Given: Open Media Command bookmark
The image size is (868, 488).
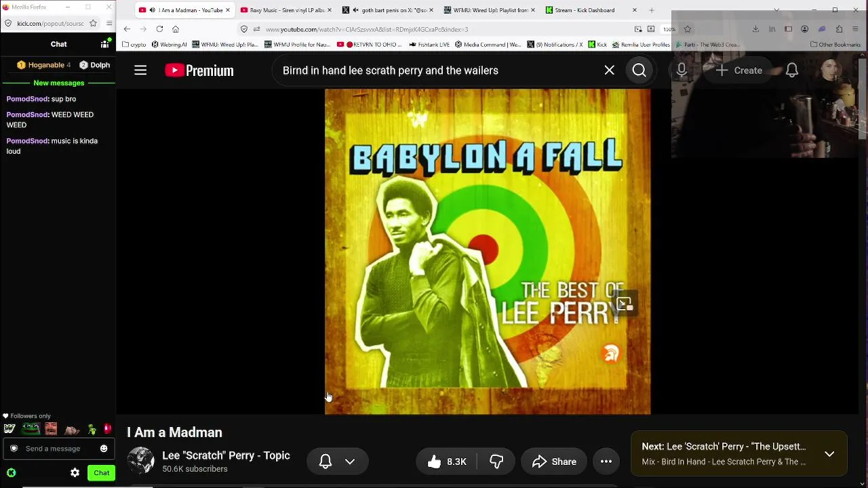Looking at the screenshot, I should (488, 45).
